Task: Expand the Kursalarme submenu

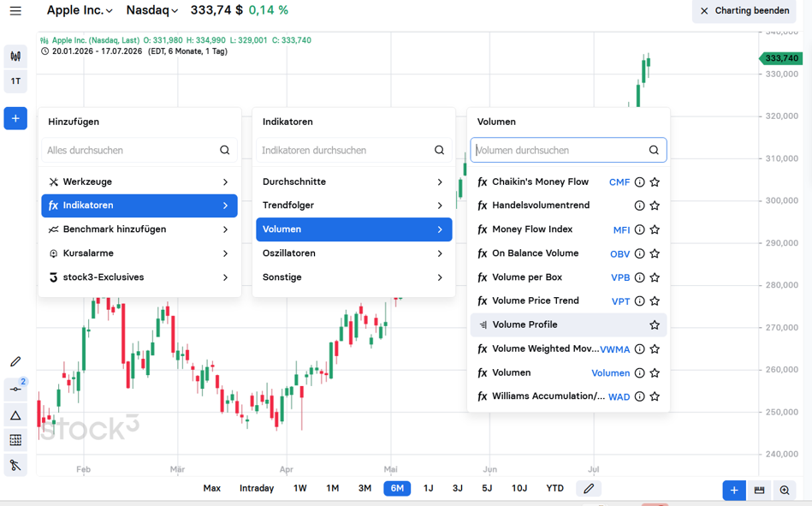Action: (139, 253)
